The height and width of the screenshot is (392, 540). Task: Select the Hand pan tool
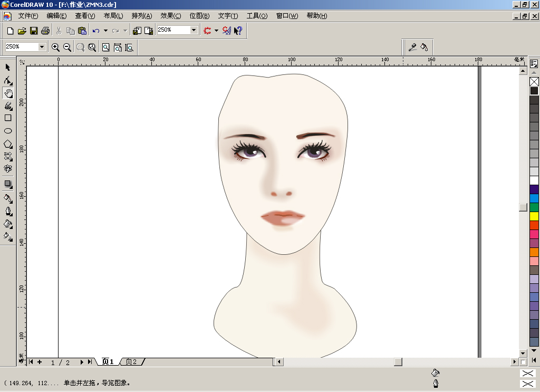(x=8, y=93)
